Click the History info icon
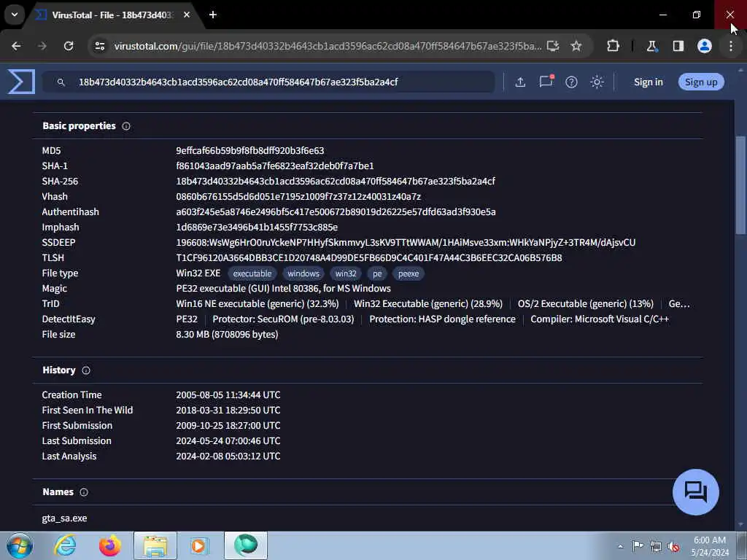747x560 pixels. pos(86,370)
